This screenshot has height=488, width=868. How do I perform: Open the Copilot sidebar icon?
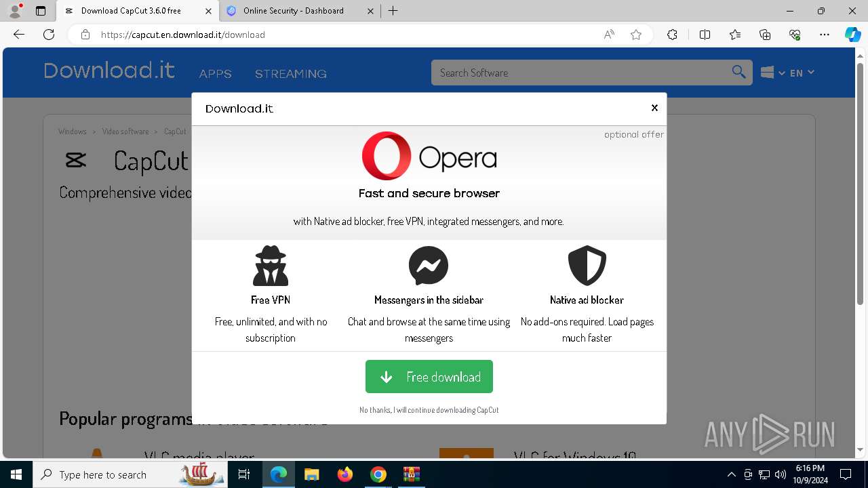pyautogui.click(x=852, y=35)
